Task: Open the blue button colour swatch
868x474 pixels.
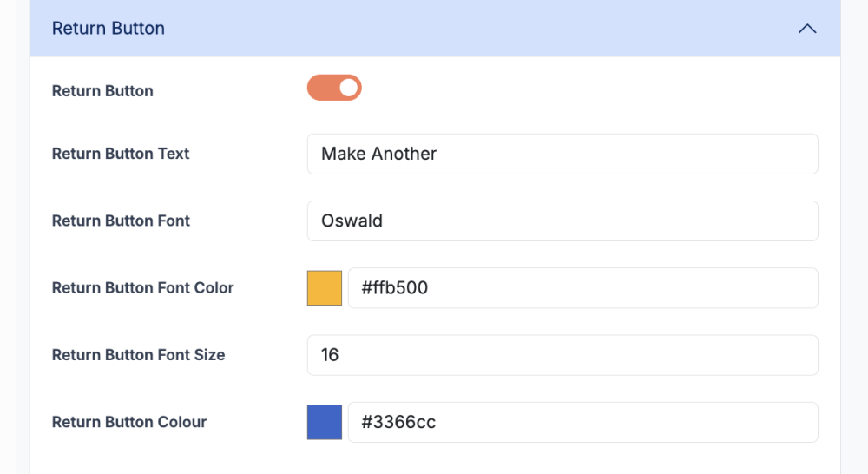Action: 325,423
